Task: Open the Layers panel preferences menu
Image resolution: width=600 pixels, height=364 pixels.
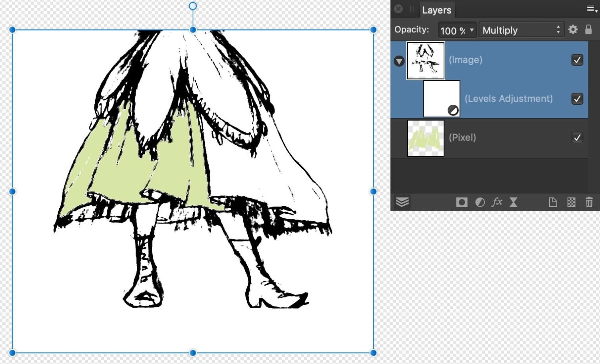Action: 592,9
